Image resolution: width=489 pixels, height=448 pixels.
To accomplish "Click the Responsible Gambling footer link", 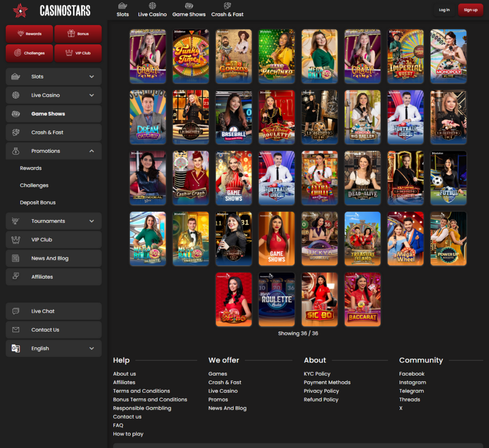I will 142,408.
